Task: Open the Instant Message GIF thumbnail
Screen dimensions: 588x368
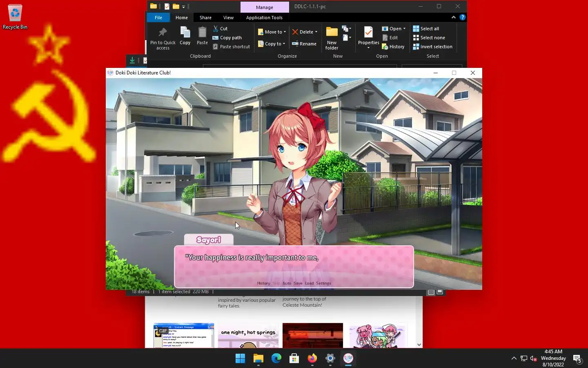Action: click(x=184, y=336)
